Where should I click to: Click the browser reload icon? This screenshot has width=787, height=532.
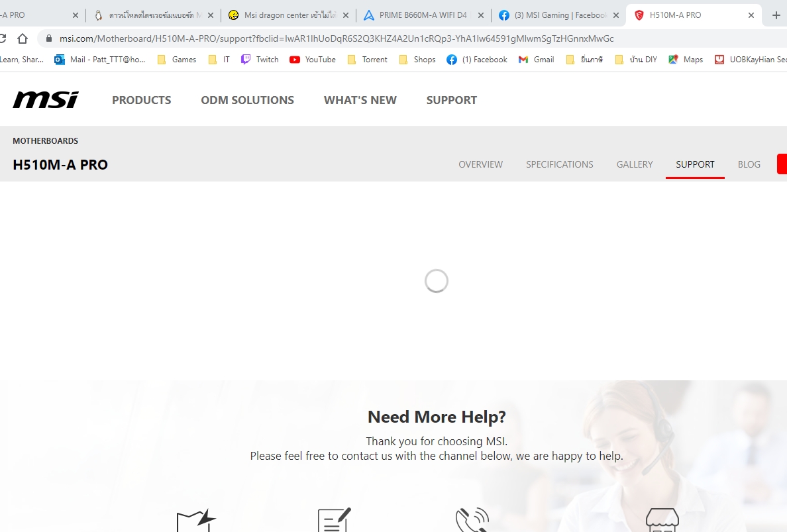pyautogui.click(x=3, y=38)
